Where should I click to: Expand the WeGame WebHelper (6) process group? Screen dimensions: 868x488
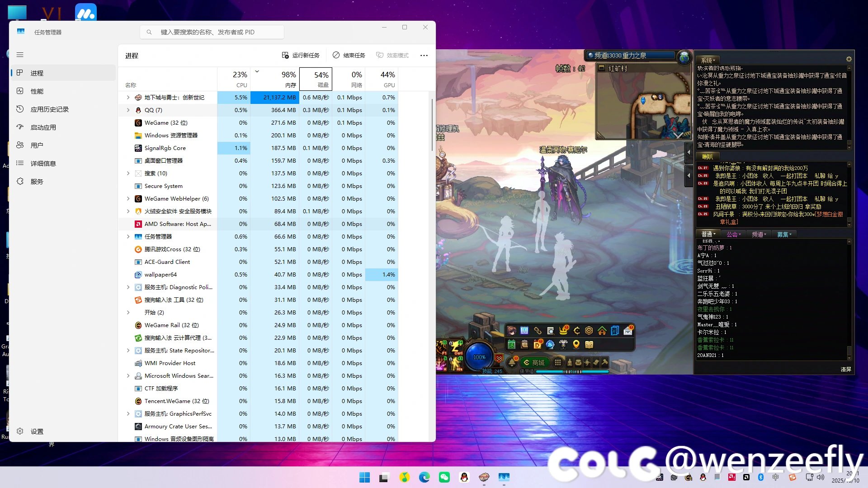click(x=128, y=199)
